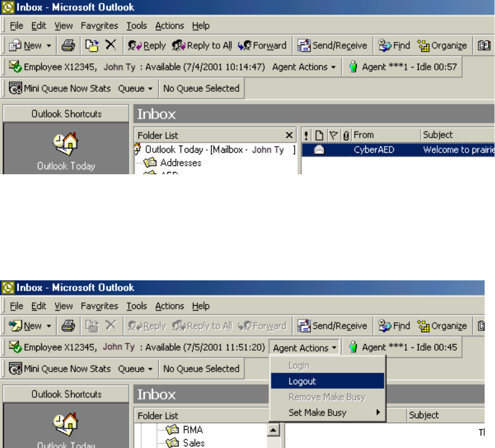Select Logout in Agent Actions menu
495x448 pixels.
click(x=327, y=381)
